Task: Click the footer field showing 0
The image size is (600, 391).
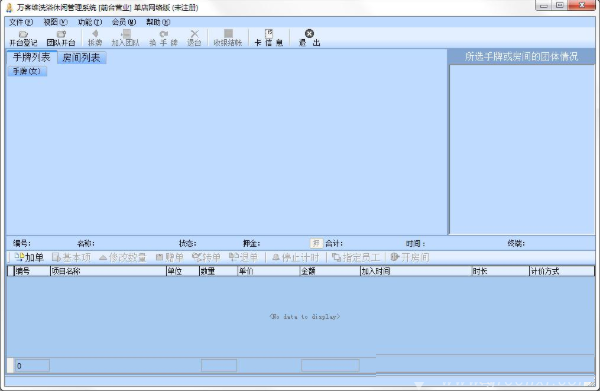Action: point(32,366)
